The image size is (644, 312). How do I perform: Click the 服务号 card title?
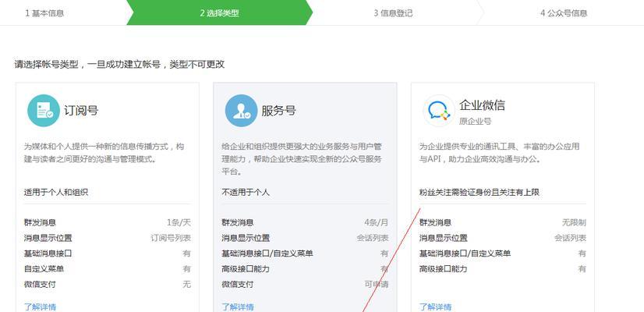click(x=279, y=111)
